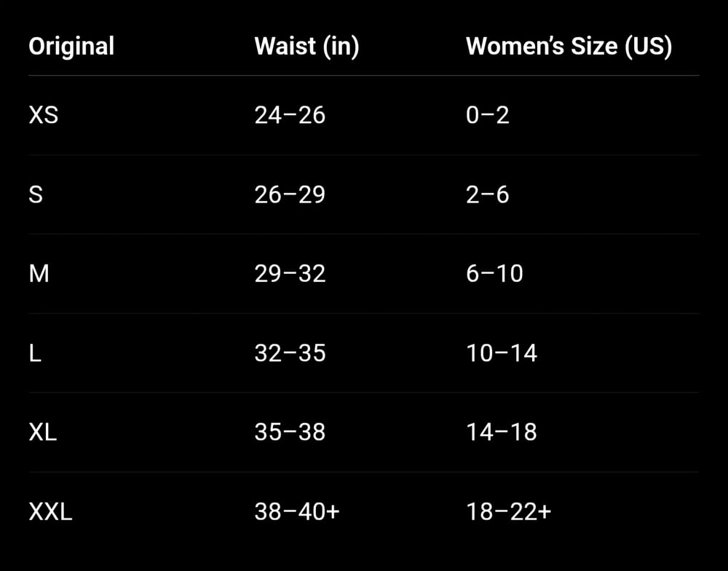Select the XS size row label
The image size is (728, 571).
43,115
